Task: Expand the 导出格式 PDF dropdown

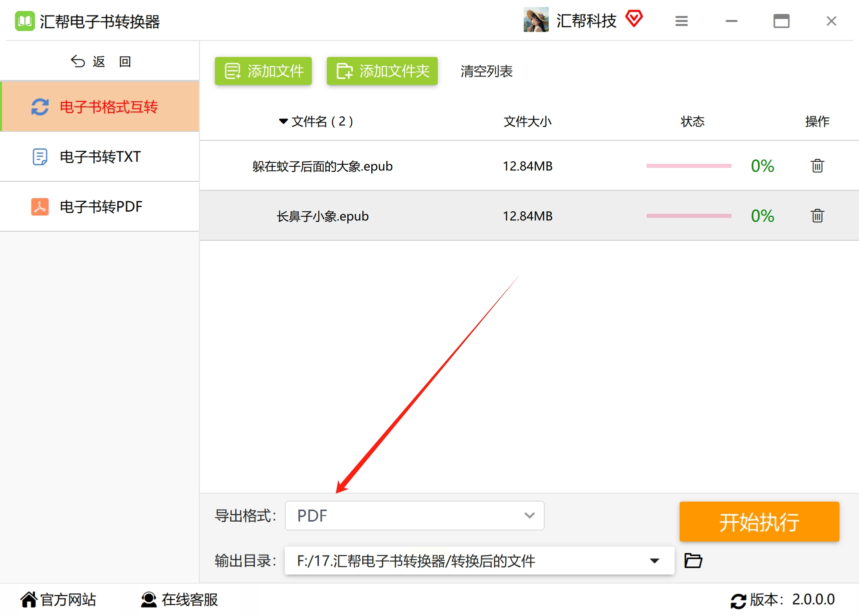Action: coord(414,516)
